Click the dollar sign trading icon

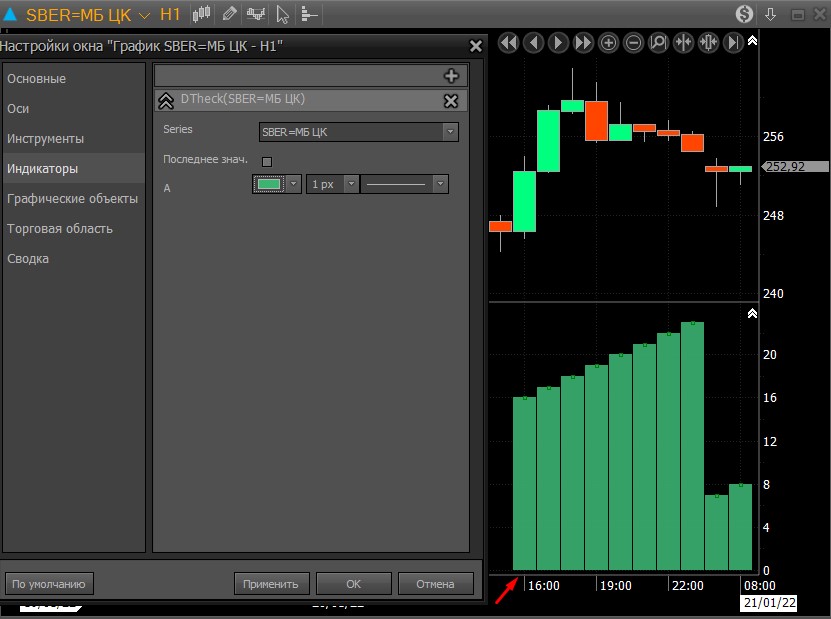point(744,14)
